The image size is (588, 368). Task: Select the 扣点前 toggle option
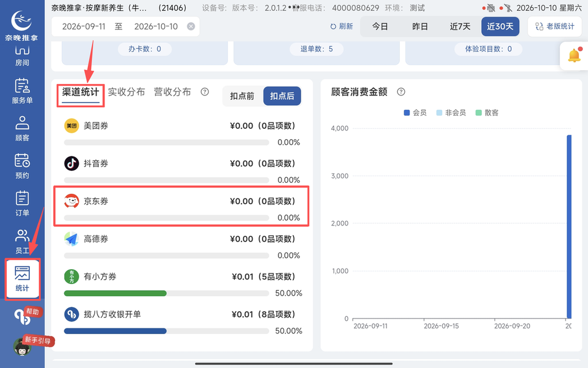242,96
